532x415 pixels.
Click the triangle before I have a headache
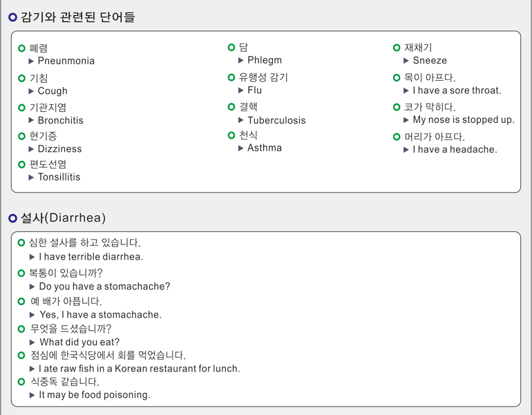click(x=406, y=149)
